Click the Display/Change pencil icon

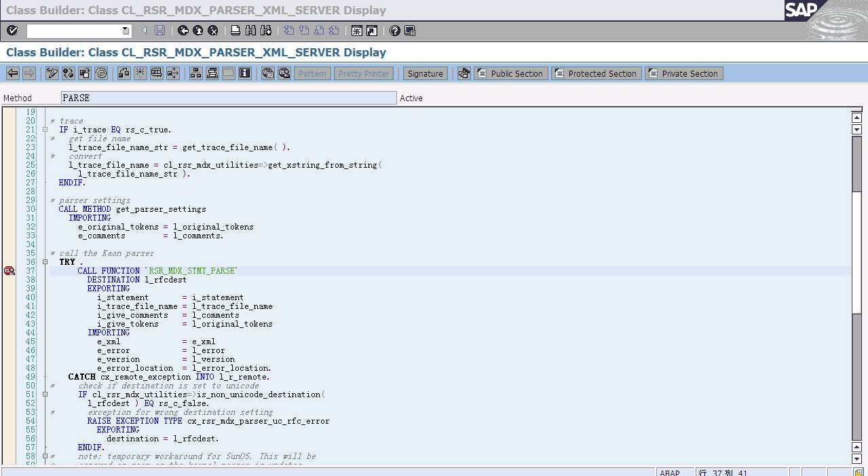(x=52, y=73)
